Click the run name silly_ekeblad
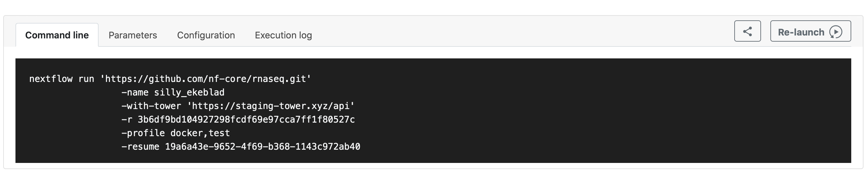Viewport: 868px width, 171px height. pyautogui.click(x=189, y=92)
